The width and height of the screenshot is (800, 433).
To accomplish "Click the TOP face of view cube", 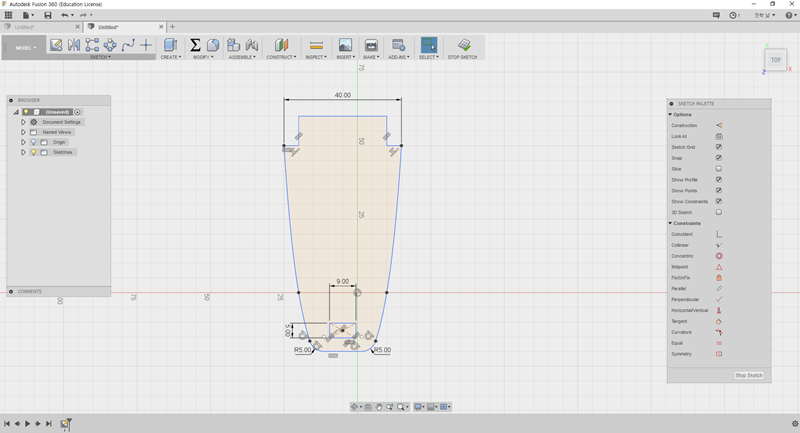I will [x=776, y=60].
